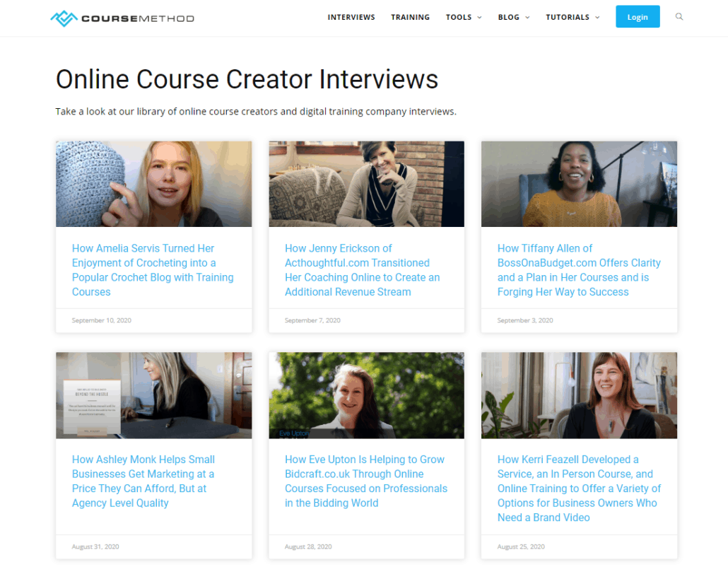Screen dimensions: 728x572
Task: Click the date September 7, 2020
Action: click(312, 320)
